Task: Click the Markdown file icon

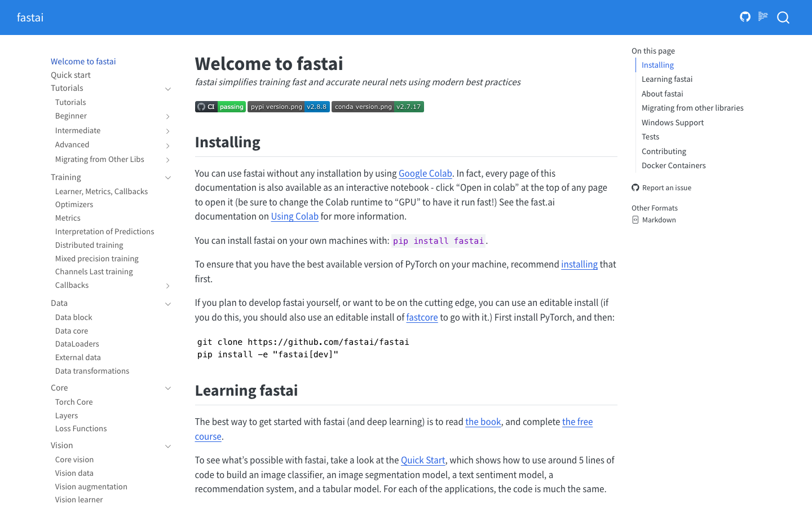Action: tap(636, 220)
